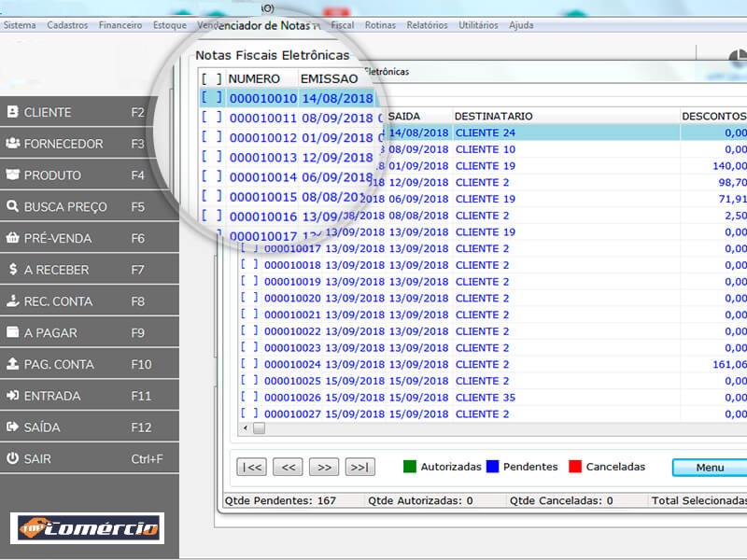
Task: Go to previous page with << button
Action: click(288, 468)
